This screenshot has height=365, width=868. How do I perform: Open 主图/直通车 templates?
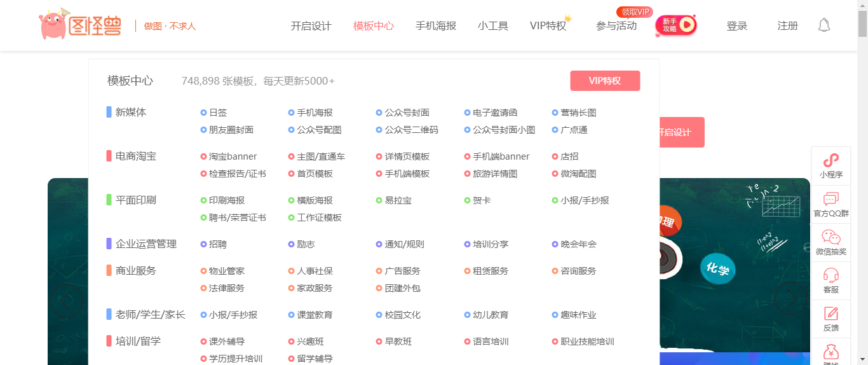click(x=322, y=156)
